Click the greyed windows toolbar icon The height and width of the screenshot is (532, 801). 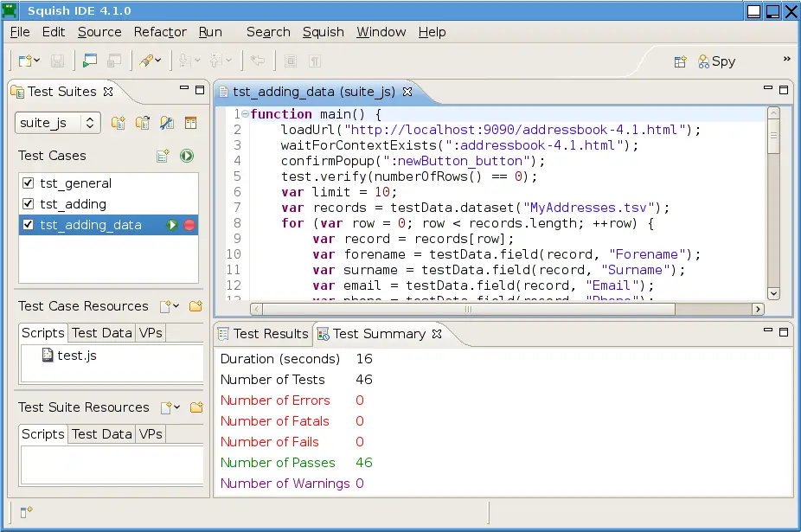click(x=114, y=61)
